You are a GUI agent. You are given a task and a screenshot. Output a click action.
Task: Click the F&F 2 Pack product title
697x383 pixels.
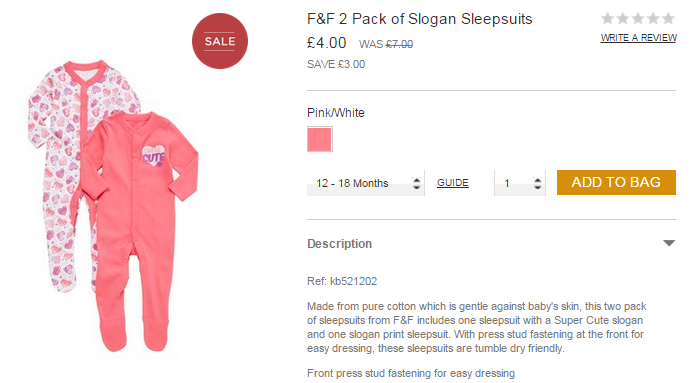tap(420, 19)
